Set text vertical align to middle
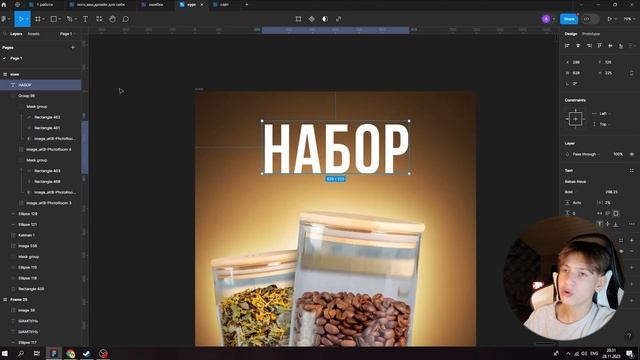This screenshot has height=360, width=640. [608, 224]
